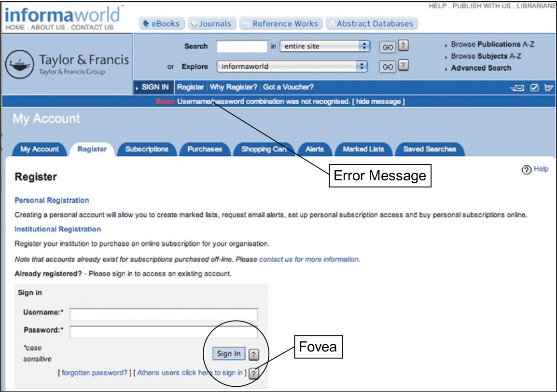Viewport: 557px width, 392px height.
Task: Click PUBLISH WITH US link
Action: [481, 6]
